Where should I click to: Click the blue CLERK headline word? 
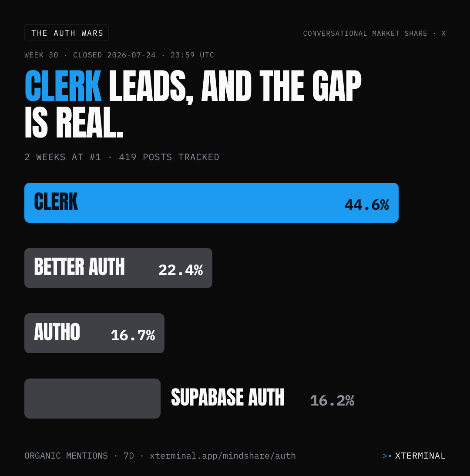[63, 86]
